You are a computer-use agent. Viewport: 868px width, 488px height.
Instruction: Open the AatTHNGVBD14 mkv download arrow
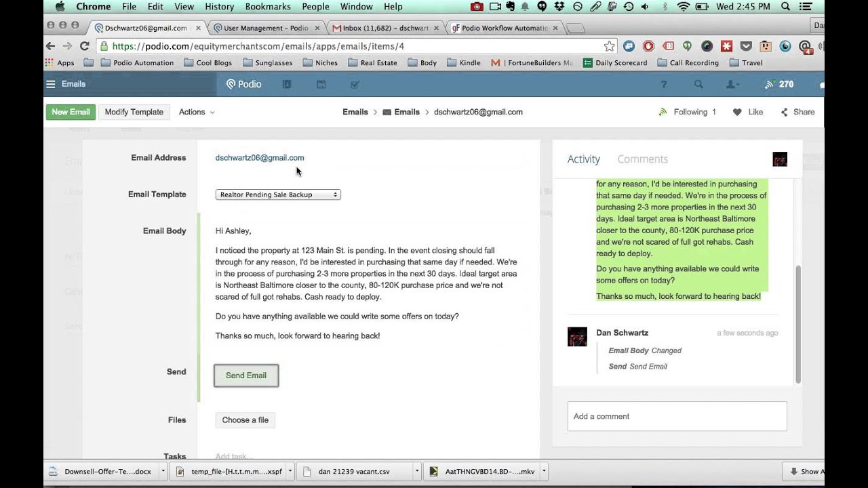(544, 471)
